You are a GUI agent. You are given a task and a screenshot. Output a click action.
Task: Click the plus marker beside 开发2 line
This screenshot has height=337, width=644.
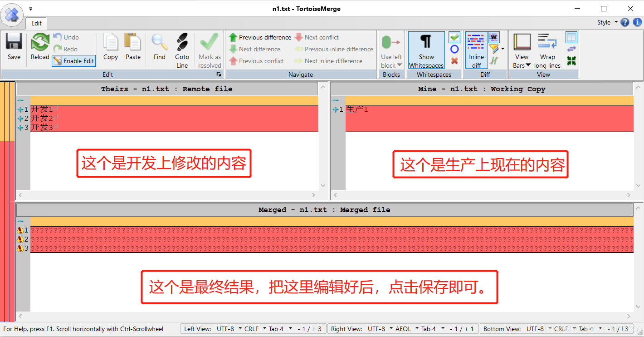[x=20, y=119]
